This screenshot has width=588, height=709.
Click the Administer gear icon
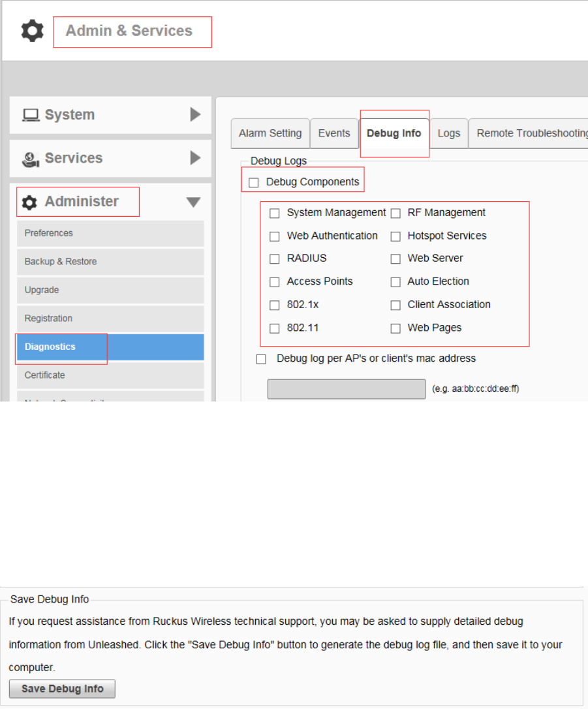(29, 202)
